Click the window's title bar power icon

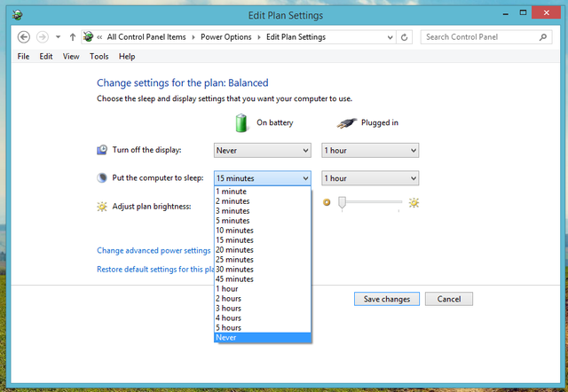click(x=18, y=15)
